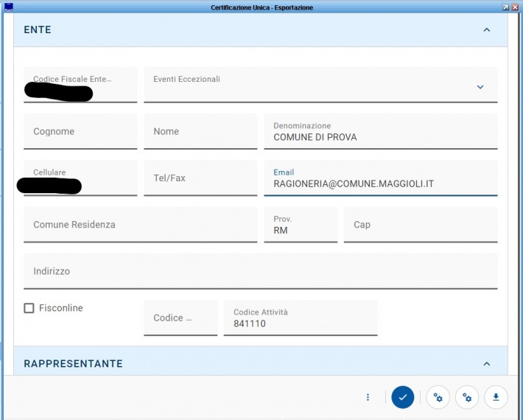Viewport: 523px width, 420px height.
Task: Collapse the ENTE section chevron
Action: pyautogui.click(x=486, y=30)
